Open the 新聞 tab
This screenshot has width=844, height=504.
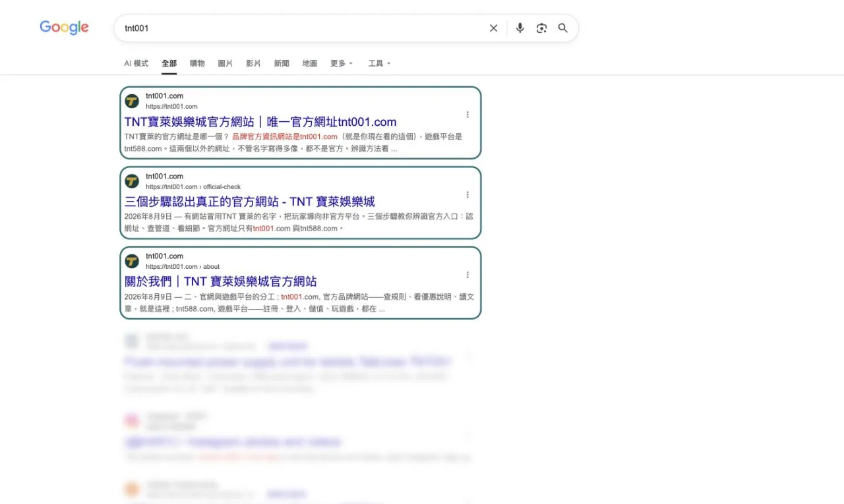pos(282,63)
